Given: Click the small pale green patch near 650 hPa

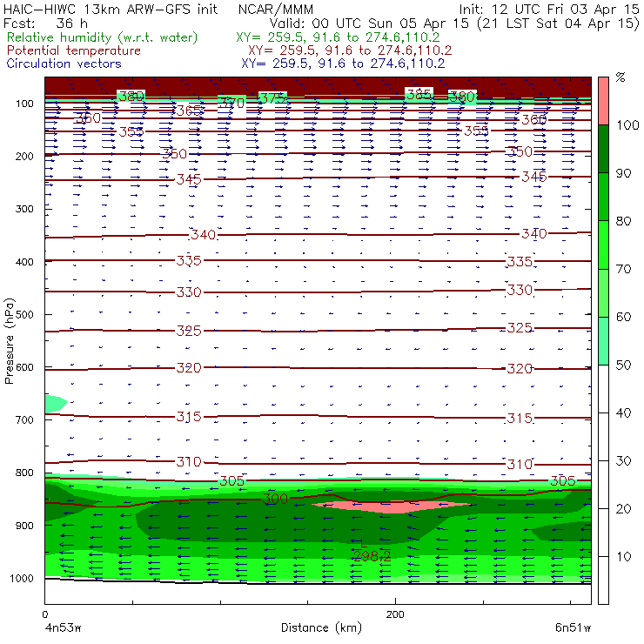Looking at the screenshot, I should pos(55,404).
